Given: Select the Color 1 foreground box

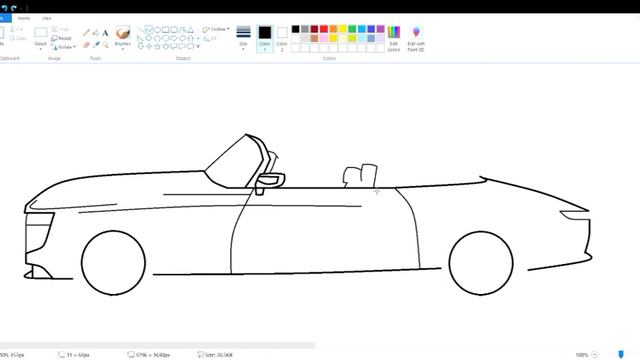Looking at the screenshot, I should [x=265, y=38].
